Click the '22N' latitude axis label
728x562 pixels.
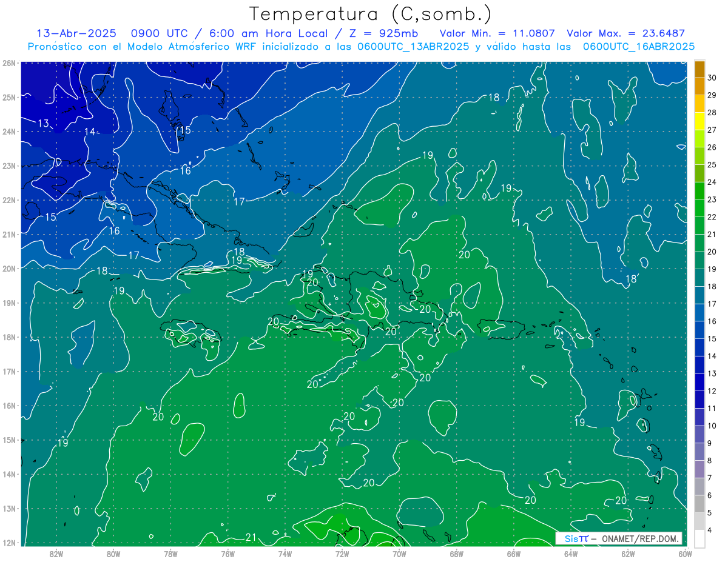pos(8,200)
